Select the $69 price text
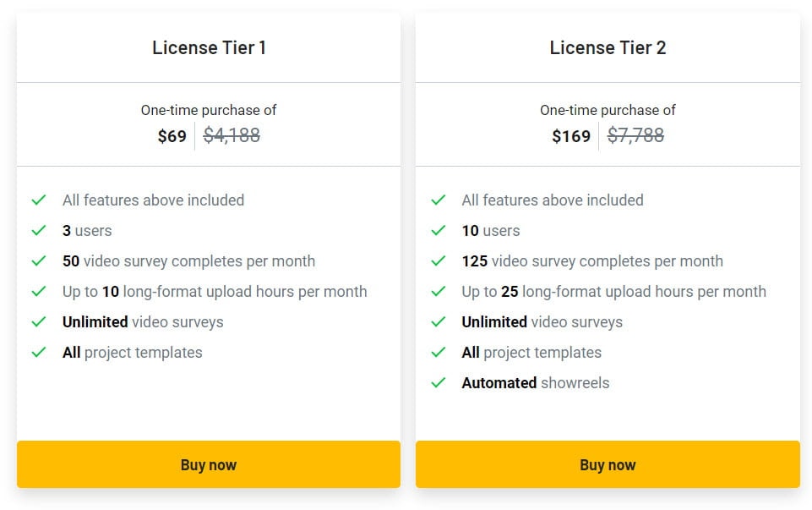 coord(172,136)
